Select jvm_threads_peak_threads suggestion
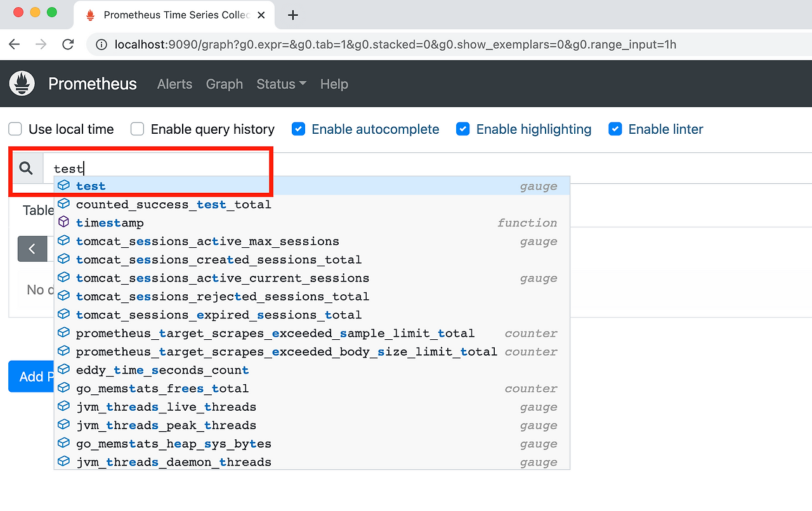Screen dimensions: 812x511 (311, 425)
